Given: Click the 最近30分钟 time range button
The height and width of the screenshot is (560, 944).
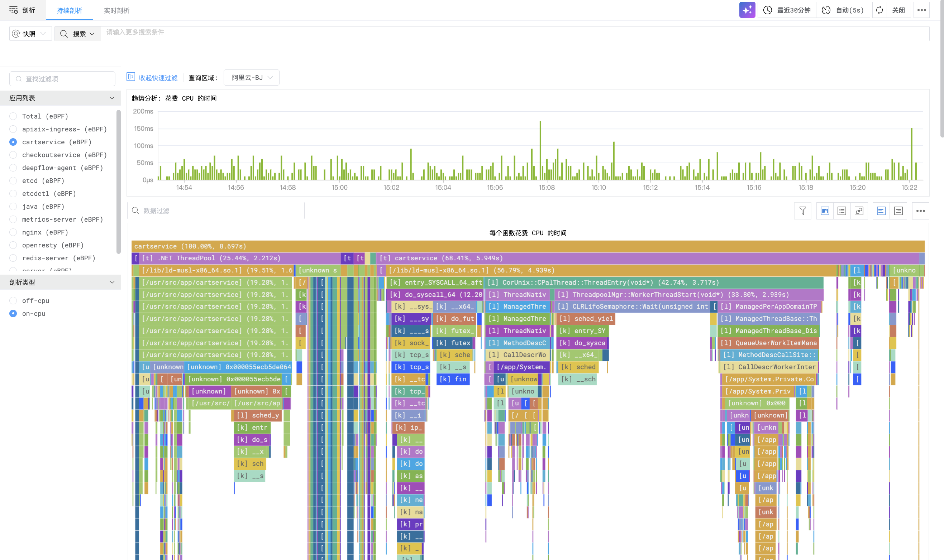Looking at the screenshot, I should click(788, 10).
